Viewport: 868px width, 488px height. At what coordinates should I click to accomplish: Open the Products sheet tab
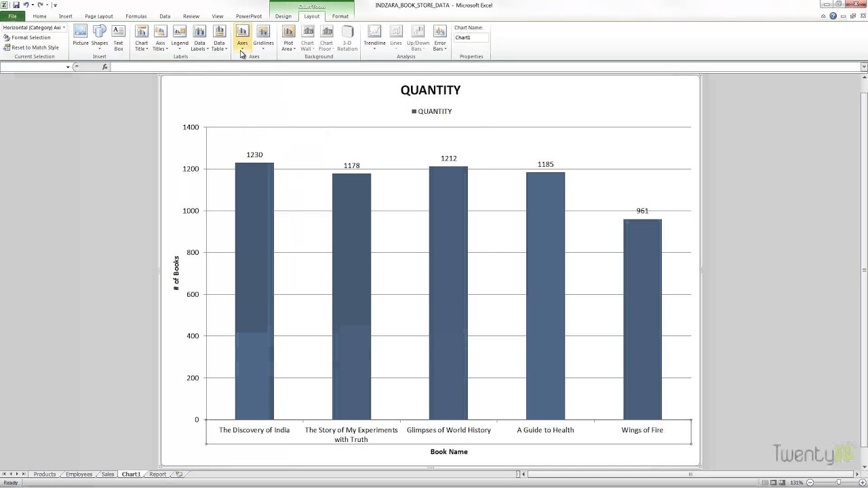point(45,474)
